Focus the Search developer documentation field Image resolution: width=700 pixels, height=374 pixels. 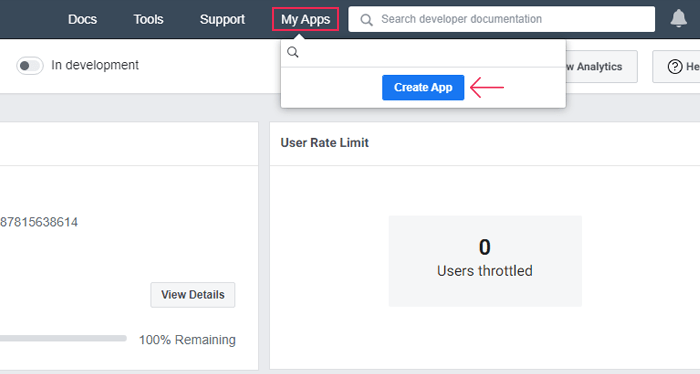[501, 19]
